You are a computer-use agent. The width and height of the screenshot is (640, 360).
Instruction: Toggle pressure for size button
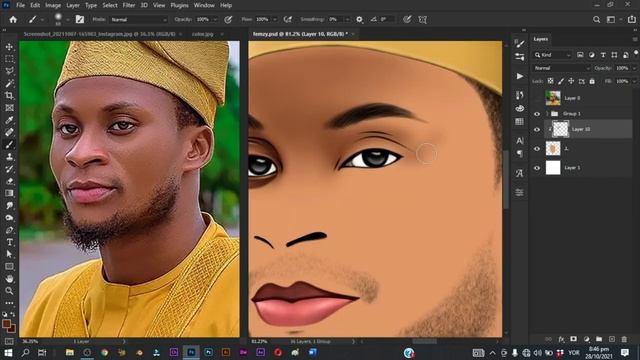pos(407,19)
